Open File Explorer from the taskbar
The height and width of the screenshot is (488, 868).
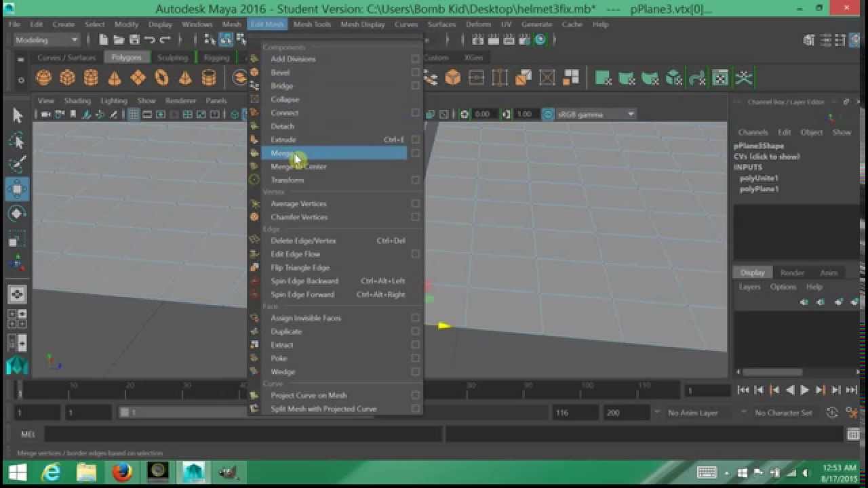pos(86,472)
